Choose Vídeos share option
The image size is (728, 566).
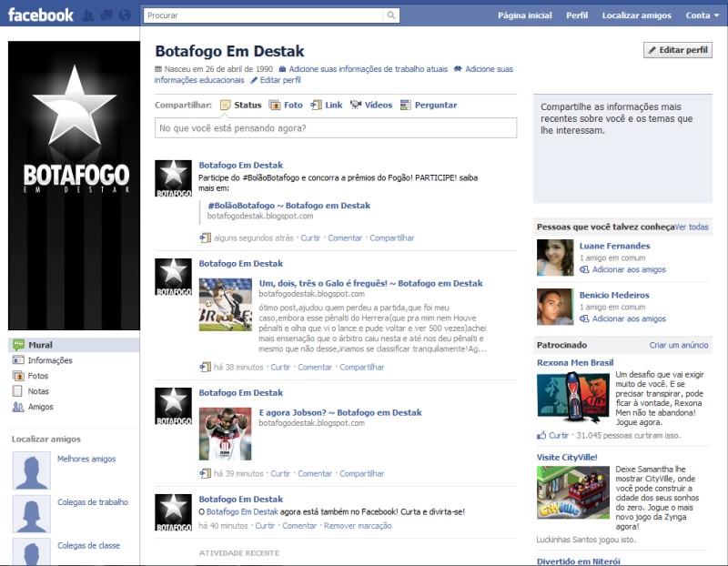(x=371, y=105)
